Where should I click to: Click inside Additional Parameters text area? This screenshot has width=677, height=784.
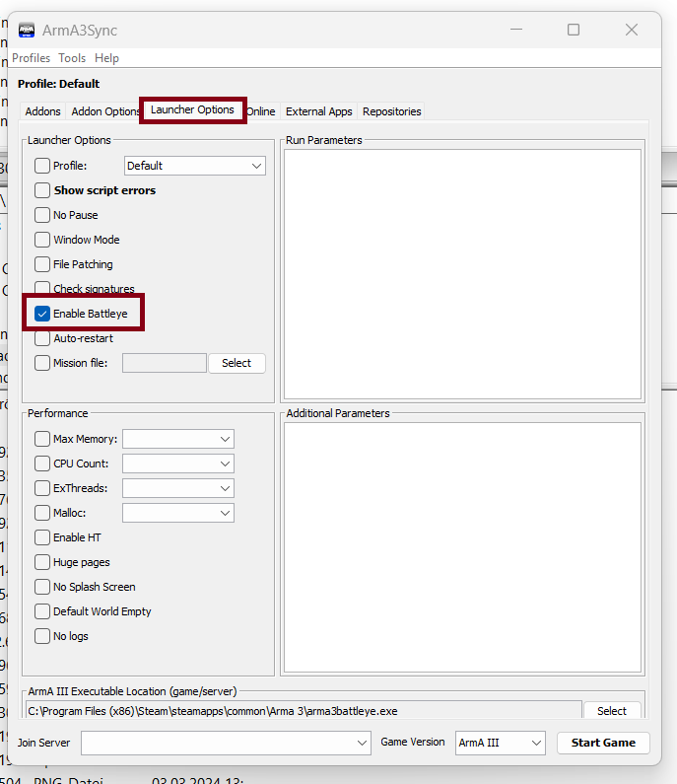[462, 547]
